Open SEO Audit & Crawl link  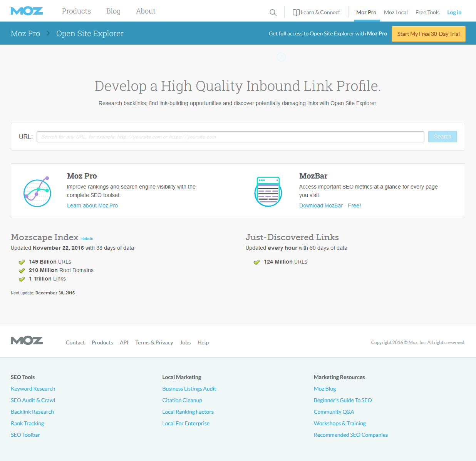coord(33,400)
